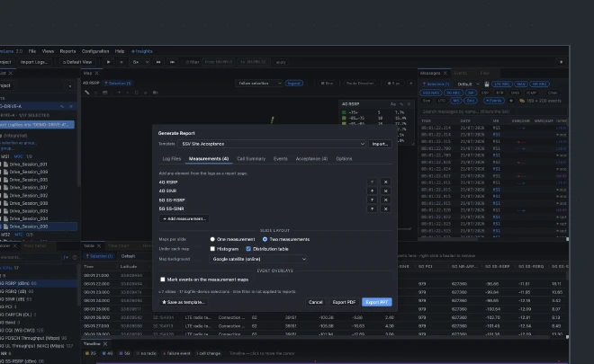Open the Options tab in dialog
Screen dimensions: 594x364
pos(344,159)
